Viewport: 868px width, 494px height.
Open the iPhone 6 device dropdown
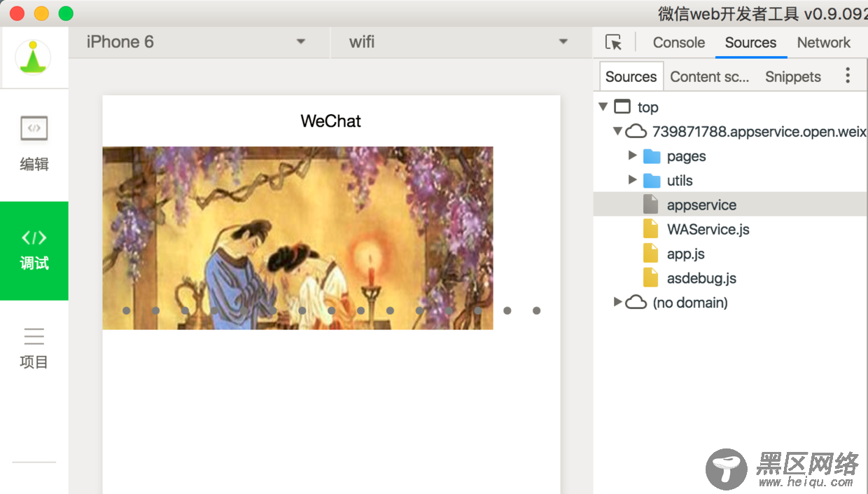199,42
